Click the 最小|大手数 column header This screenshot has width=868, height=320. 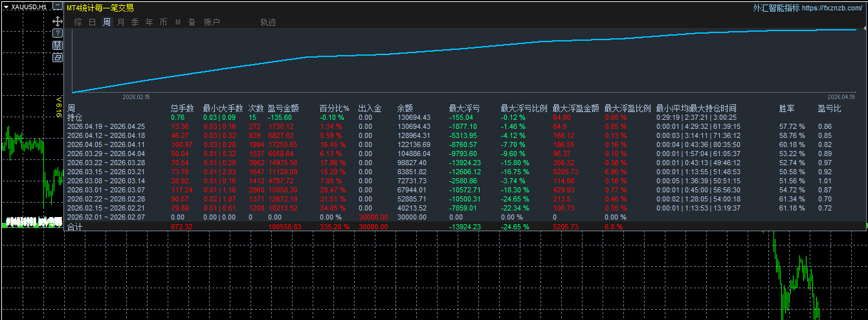pyautogui.click(x=223, y=108)
